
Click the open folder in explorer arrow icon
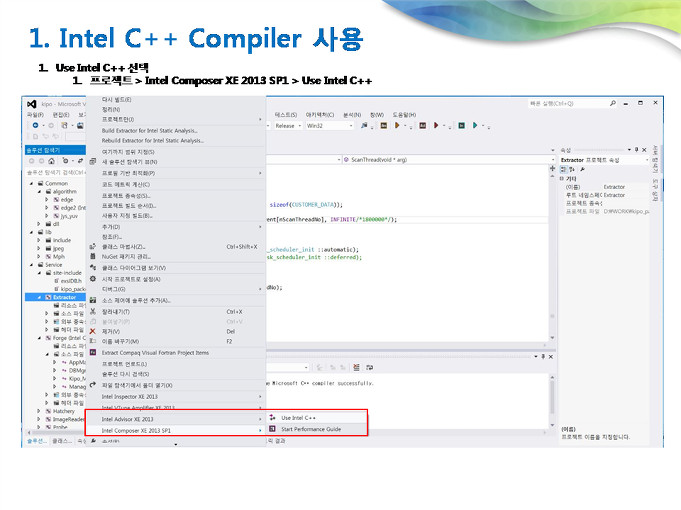93,385
